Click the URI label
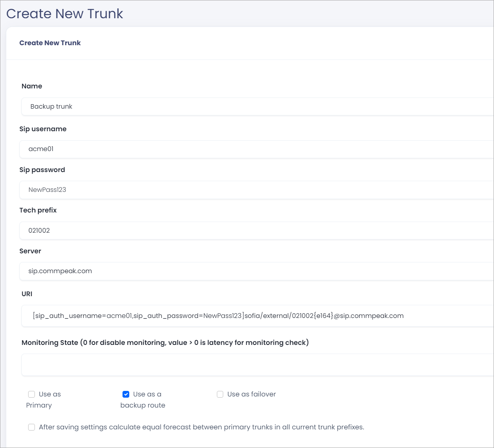Viewport: 494px width, 448px height. 27,294
